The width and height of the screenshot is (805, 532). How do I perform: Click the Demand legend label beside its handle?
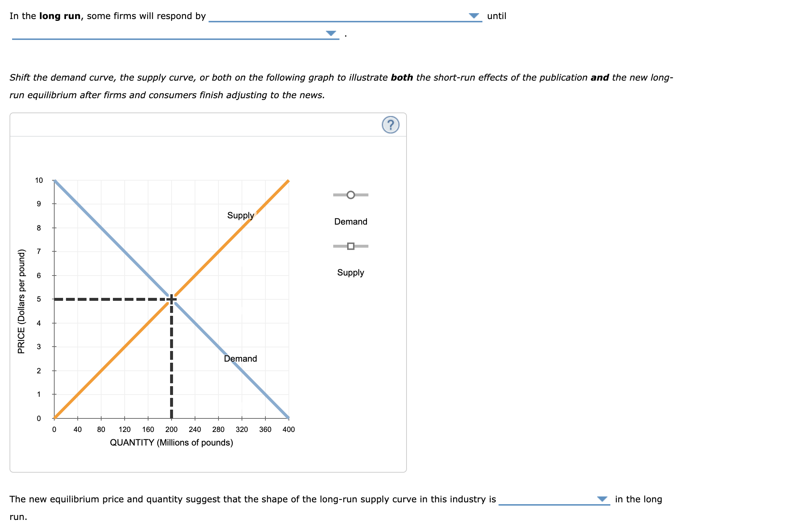coord(350,221)
